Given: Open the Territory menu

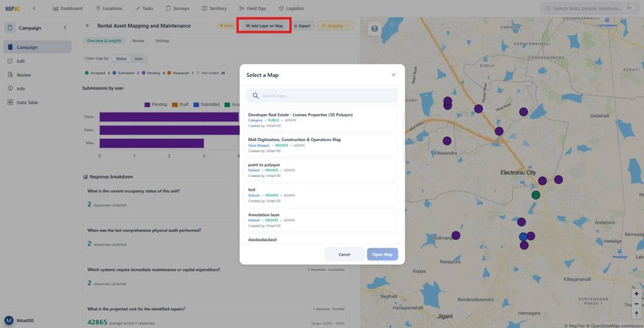Looking at the screenshot, I should [x=214, y=8].
